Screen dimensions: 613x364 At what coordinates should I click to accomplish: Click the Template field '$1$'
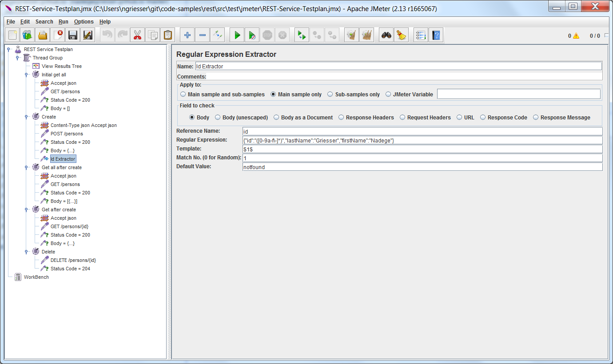[422, 149]
